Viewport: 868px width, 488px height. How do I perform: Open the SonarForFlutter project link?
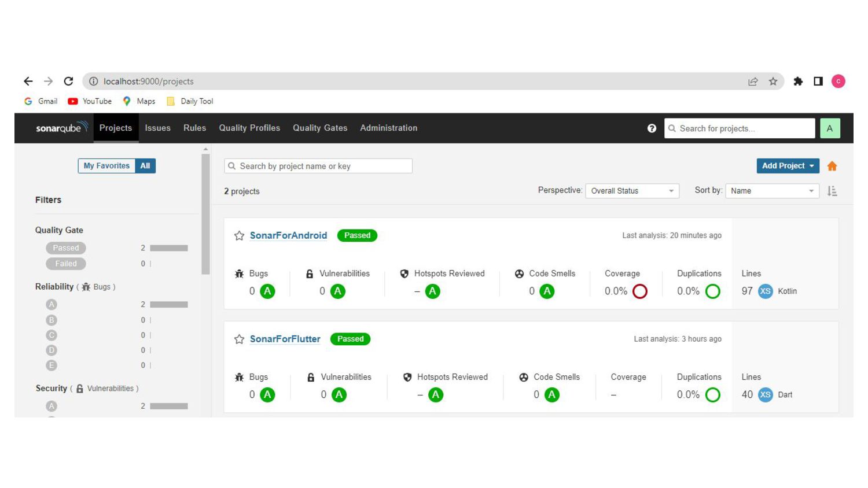[285, 339]
